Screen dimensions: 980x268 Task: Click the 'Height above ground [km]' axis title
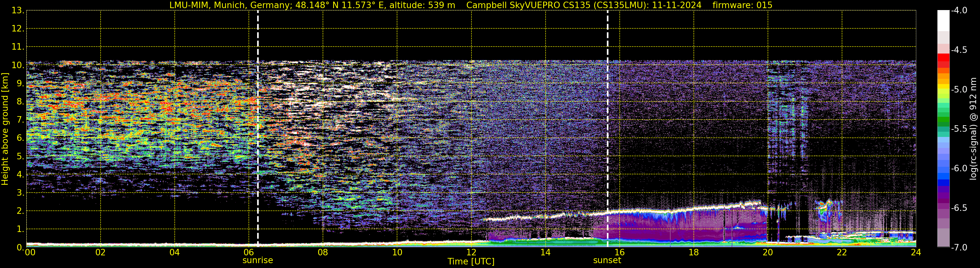(5, 129)
